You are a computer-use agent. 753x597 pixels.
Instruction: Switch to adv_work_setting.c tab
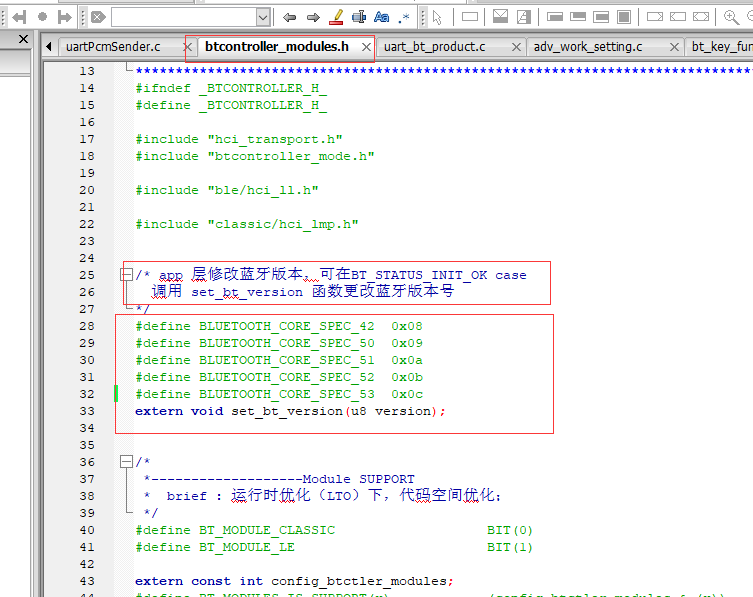tap(588, 47)
